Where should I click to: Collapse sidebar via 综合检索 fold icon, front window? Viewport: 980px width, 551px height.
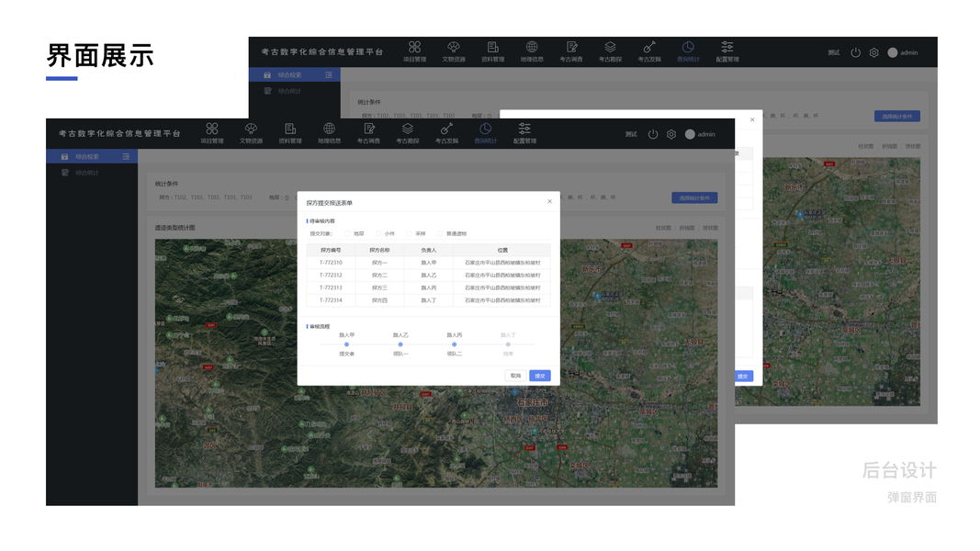pyautogui.click(x=126, y=157)
